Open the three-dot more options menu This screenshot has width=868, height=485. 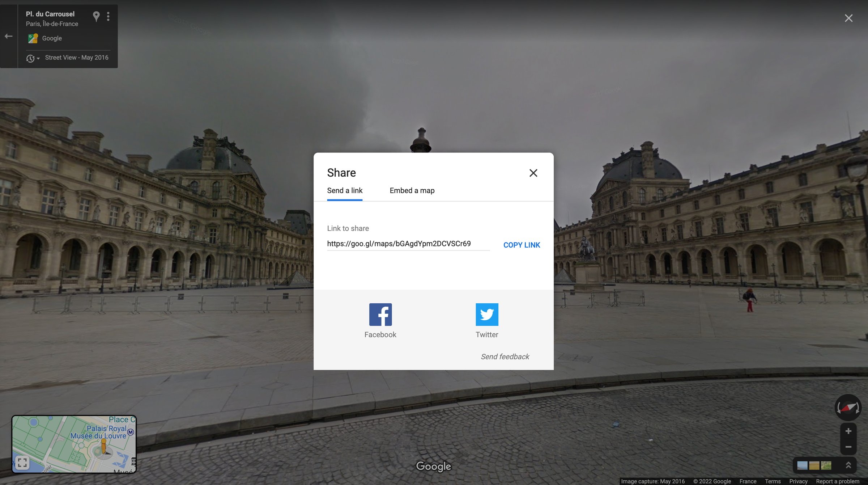click(108, 16)
